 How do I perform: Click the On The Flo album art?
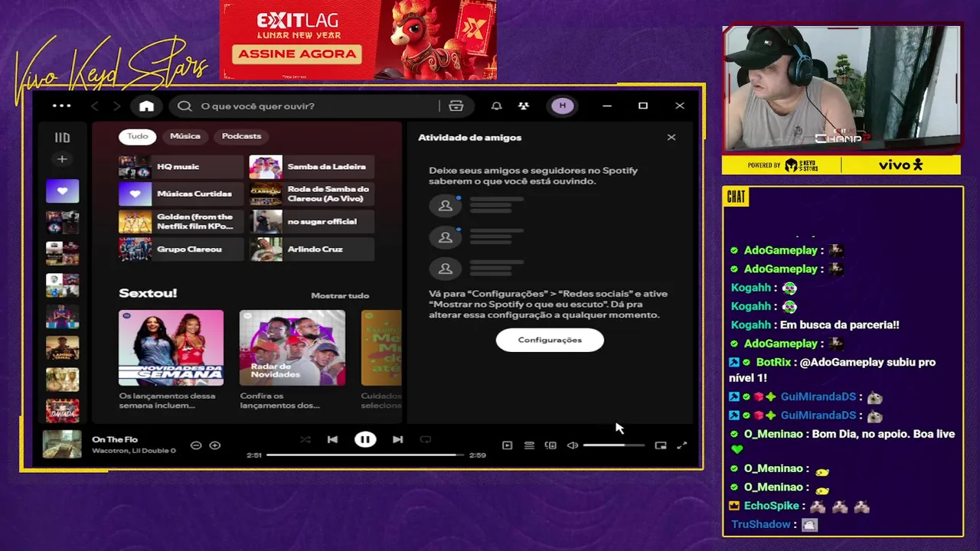click(62, 445)
